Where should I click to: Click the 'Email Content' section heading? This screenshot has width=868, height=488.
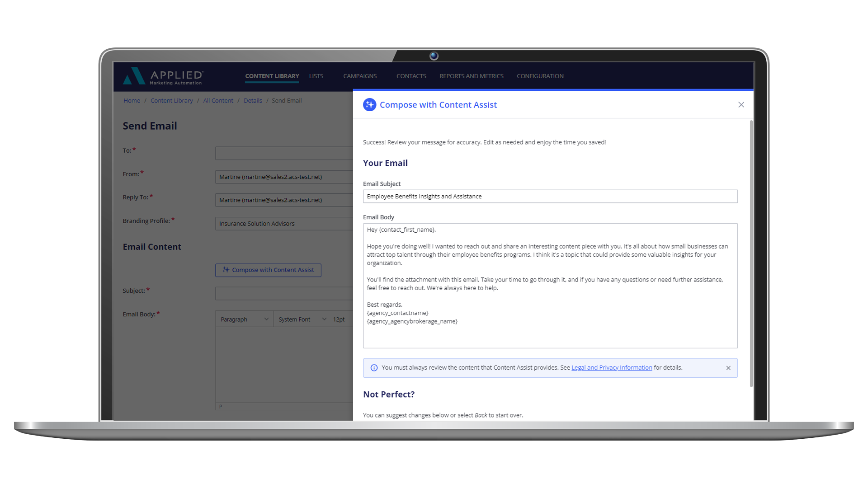pos(152,247)
